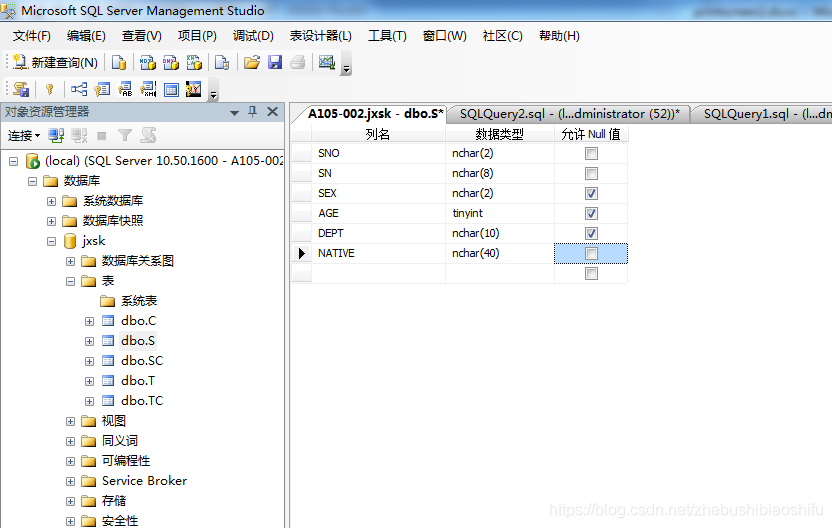The image size is (832, 528).
Task: Click the Analysis Services XMLA Query icon
Action: [194, 63]
